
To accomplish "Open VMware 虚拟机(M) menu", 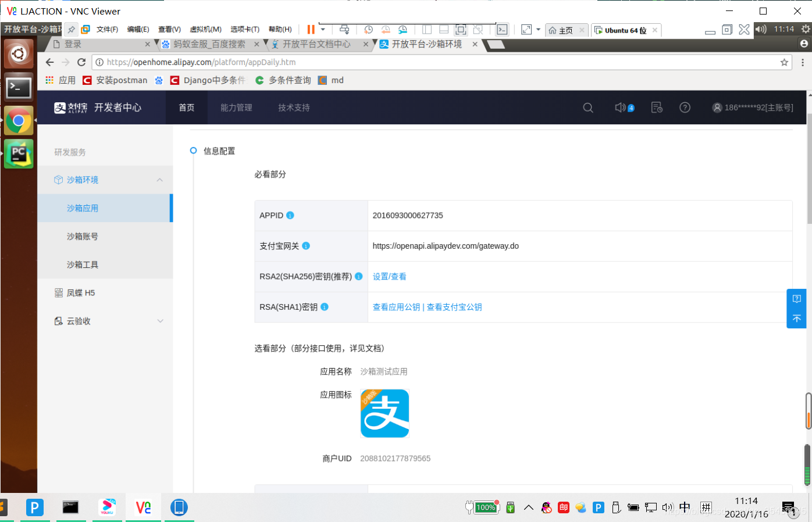I will (x=205, y=30).
